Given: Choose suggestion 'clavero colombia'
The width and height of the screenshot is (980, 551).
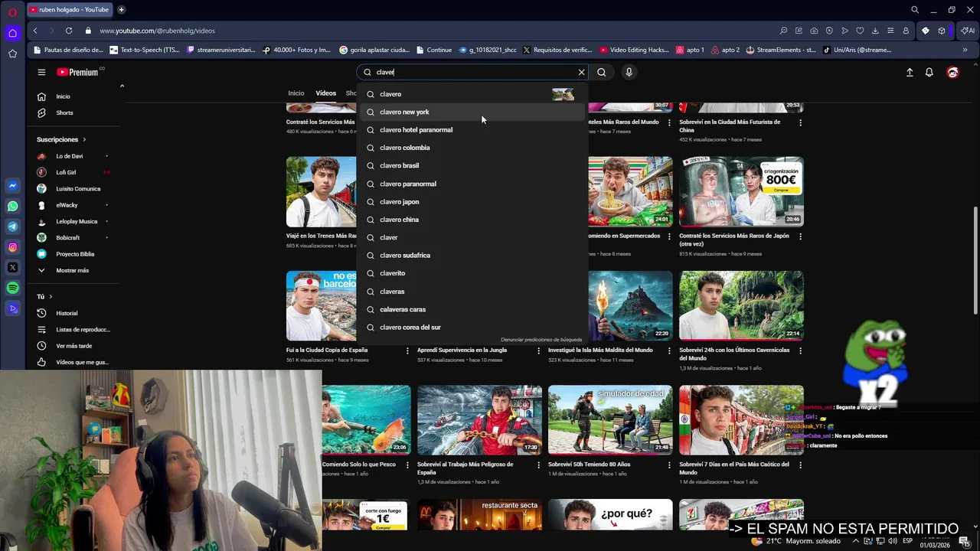Looking at the screenshot, I should pyautogui.click(x=472, y=148).
